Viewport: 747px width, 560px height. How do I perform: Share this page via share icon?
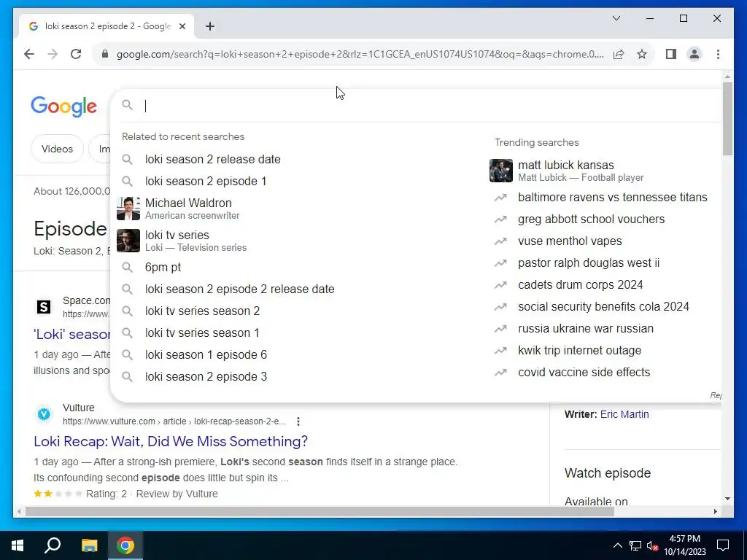click(619, 54)
